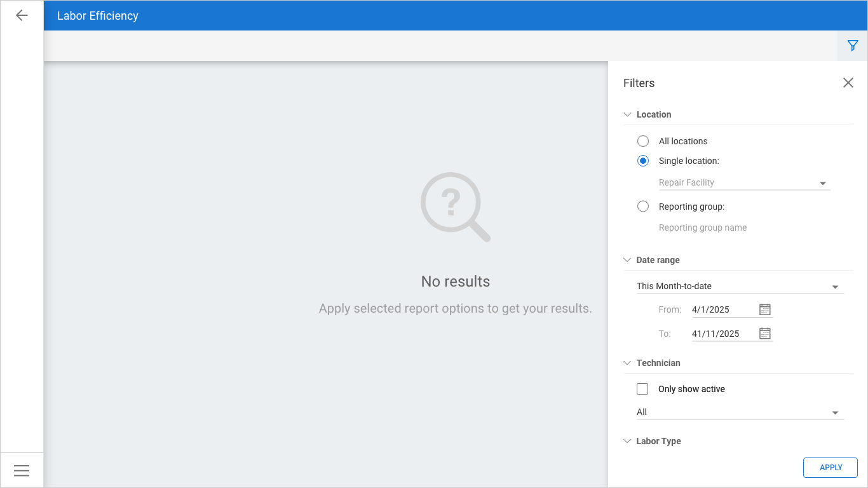
Task: Collapse the Technician section
Action: pyautogui.click(x=628, y=363)
